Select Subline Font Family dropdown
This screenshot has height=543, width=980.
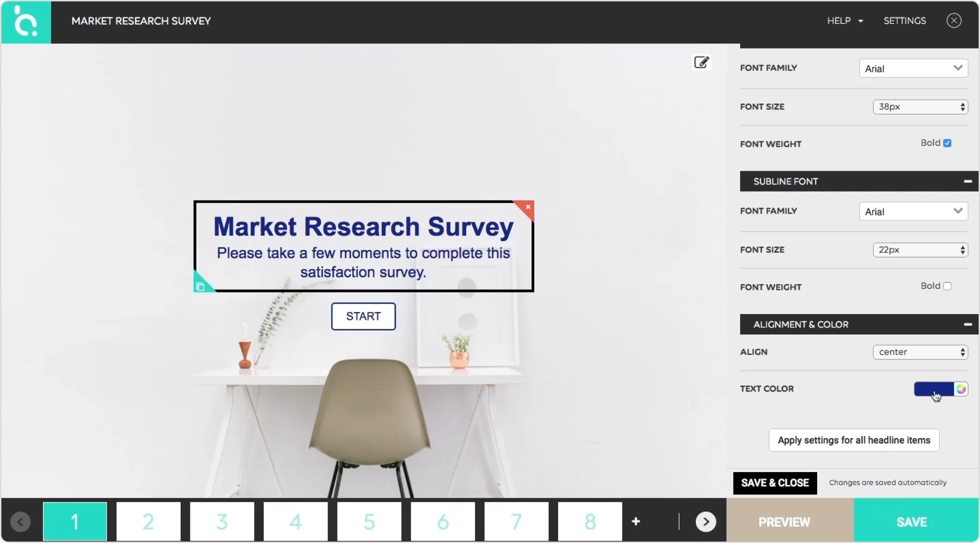(913, 211)
